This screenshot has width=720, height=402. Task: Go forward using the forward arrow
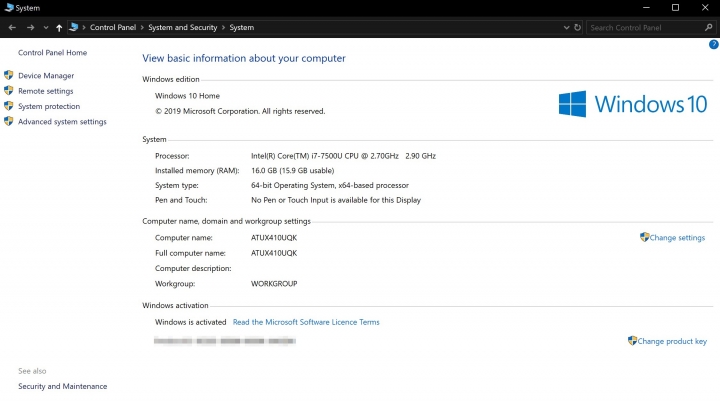pyautogui.click(x=30, y=28)
